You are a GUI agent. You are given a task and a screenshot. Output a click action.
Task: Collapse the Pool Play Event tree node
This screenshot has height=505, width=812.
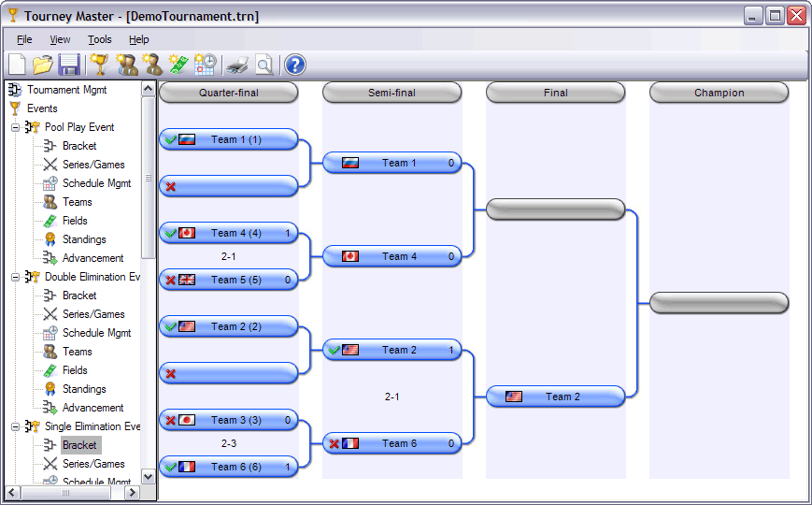[16, 127]
